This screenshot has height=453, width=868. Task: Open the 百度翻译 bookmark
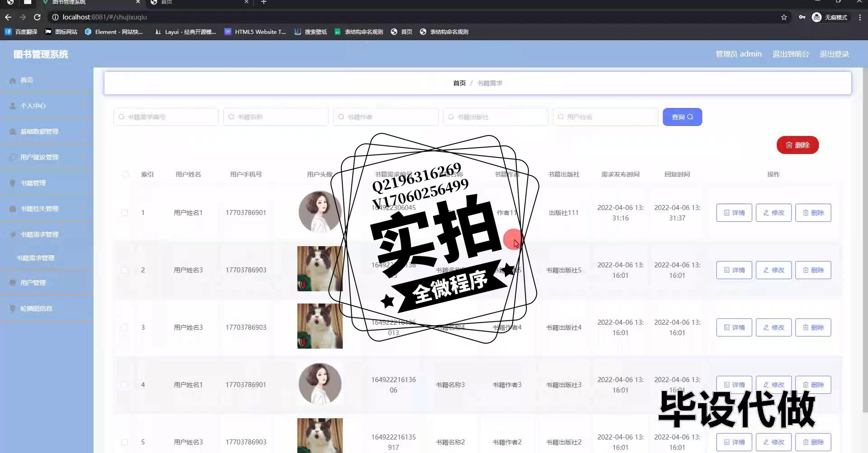[x=21, y=32]
